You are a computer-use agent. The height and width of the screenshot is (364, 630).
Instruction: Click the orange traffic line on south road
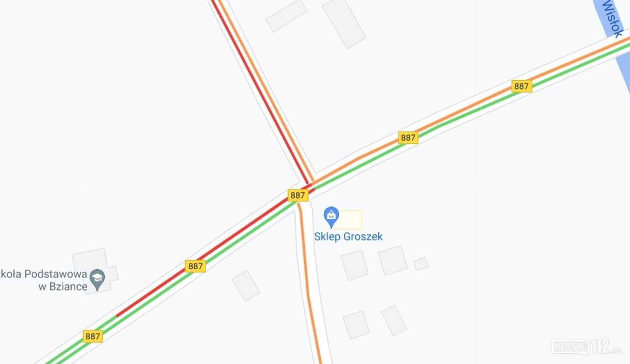[x=308, y=288]
